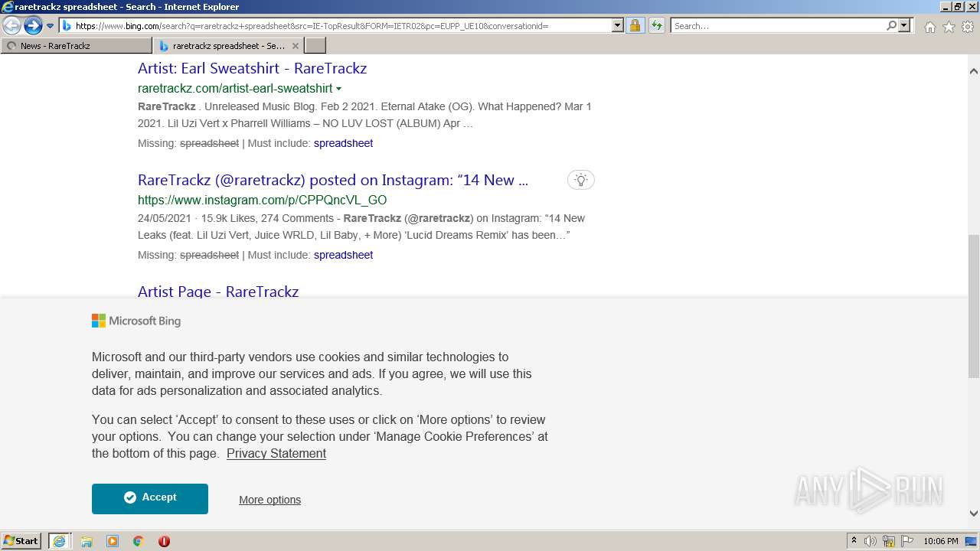The height and width of the screenshot is (551, 980).
Task: Expand the raretrackz.com URL dropdown caret
Action: coord(338,89)
